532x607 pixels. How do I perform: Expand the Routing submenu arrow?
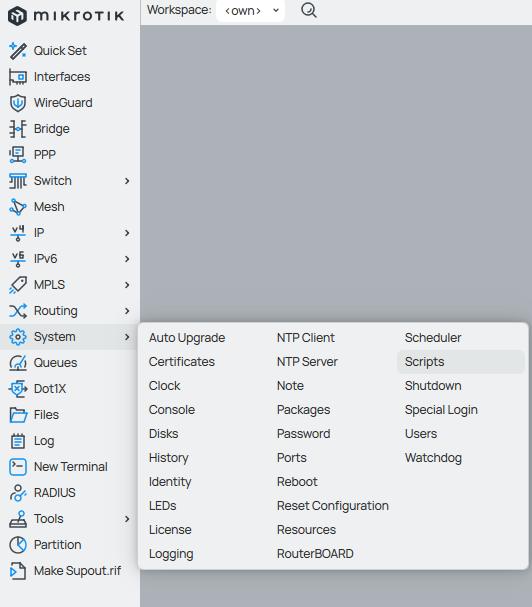tap(127, 310)
